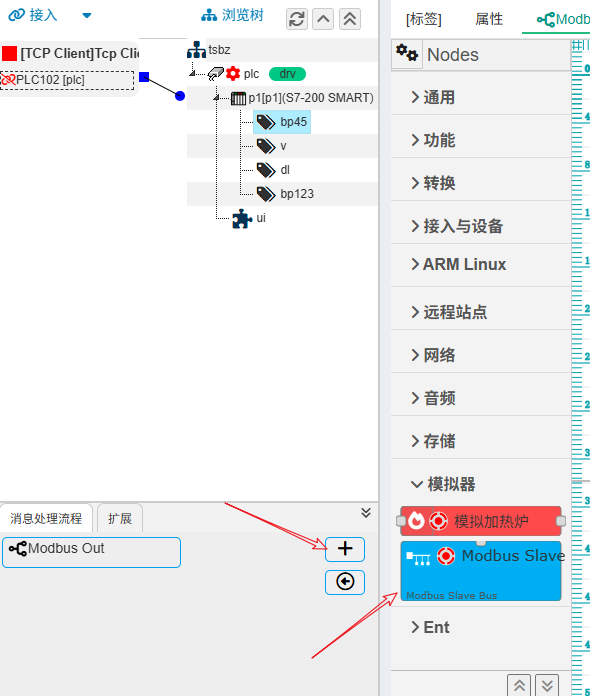The width and height of the screenshot is (590, 696).
Task: Select the 模拟加热炉 simulator node
Action: [481, 521]
